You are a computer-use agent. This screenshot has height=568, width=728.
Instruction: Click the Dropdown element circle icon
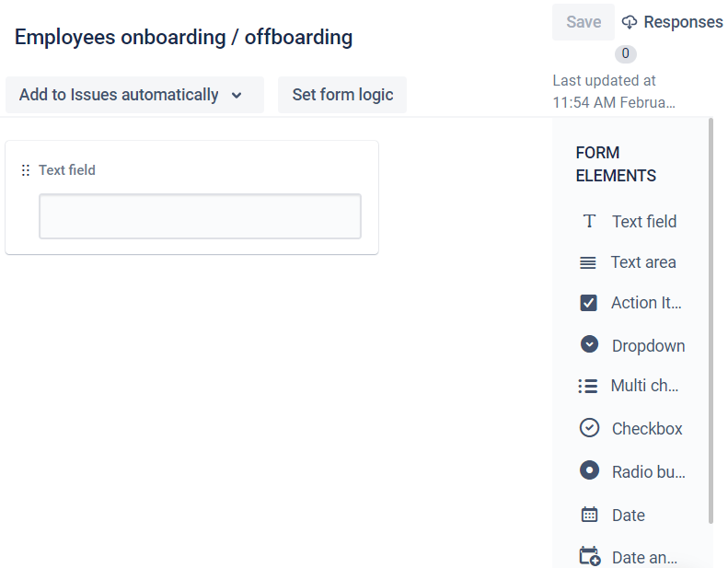coord(590,344)
